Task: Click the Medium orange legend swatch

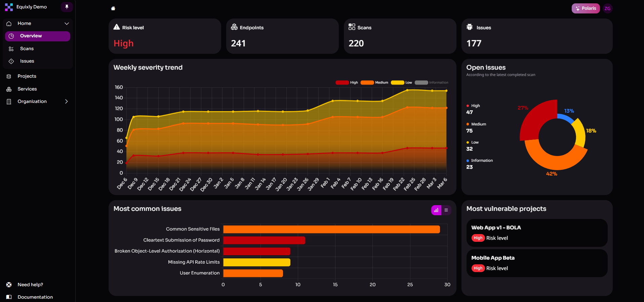Action: 367,83
